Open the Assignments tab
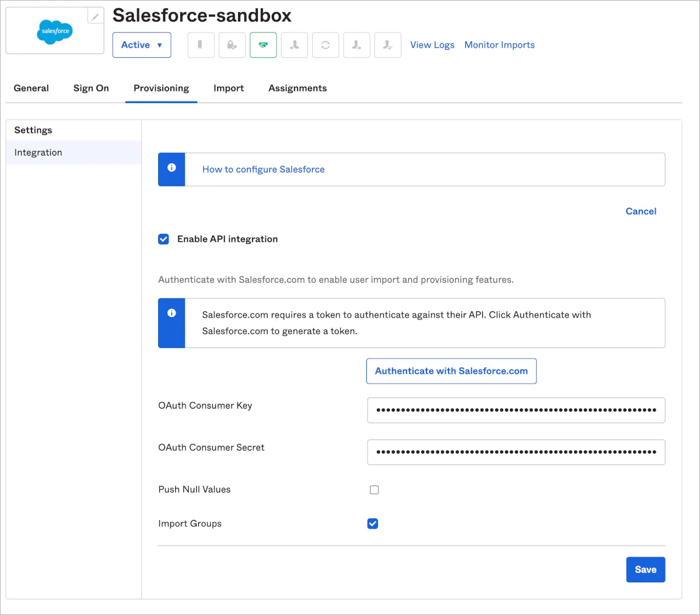Viewport: 700px width, 615px height. tap(297, 88)
